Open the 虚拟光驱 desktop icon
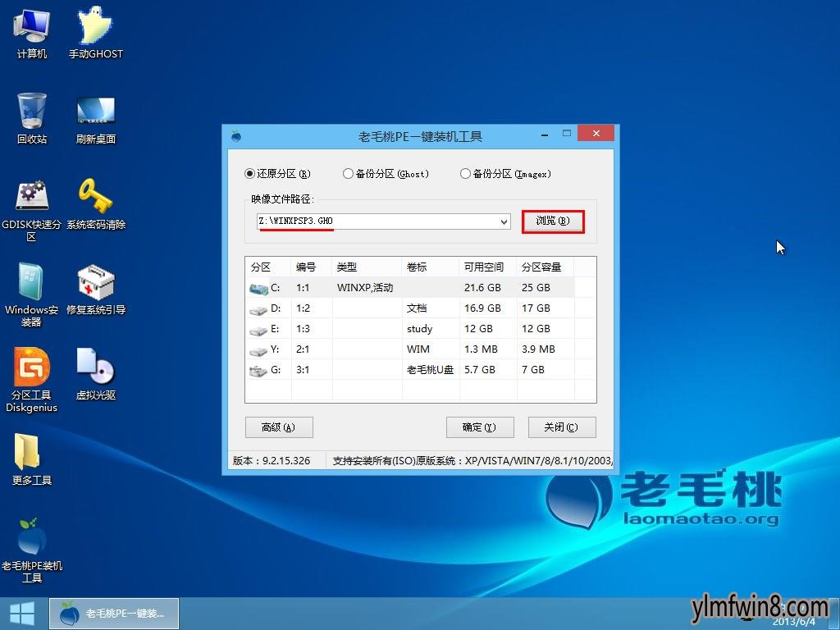 click(95, 374)
